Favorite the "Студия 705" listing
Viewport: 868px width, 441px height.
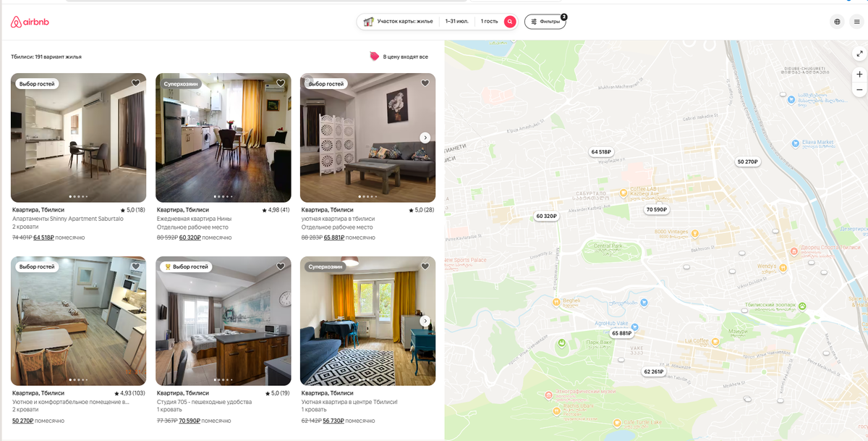(x=281, y=266)
